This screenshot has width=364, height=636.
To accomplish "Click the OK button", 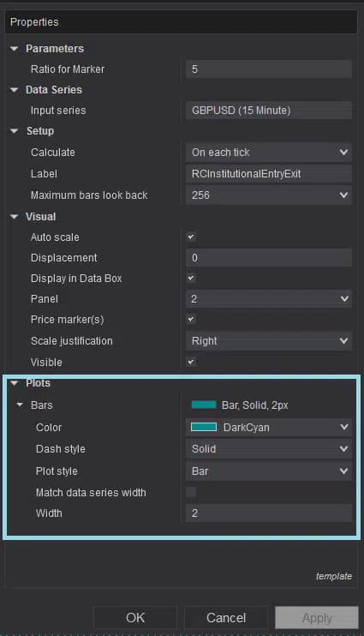I will 135,617.
